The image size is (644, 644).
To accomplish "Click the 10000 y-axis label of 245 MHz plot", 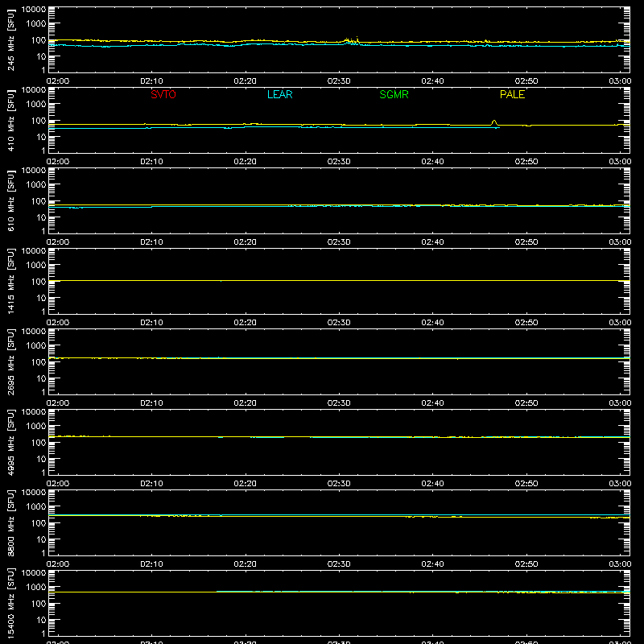I will click(34, 10).
